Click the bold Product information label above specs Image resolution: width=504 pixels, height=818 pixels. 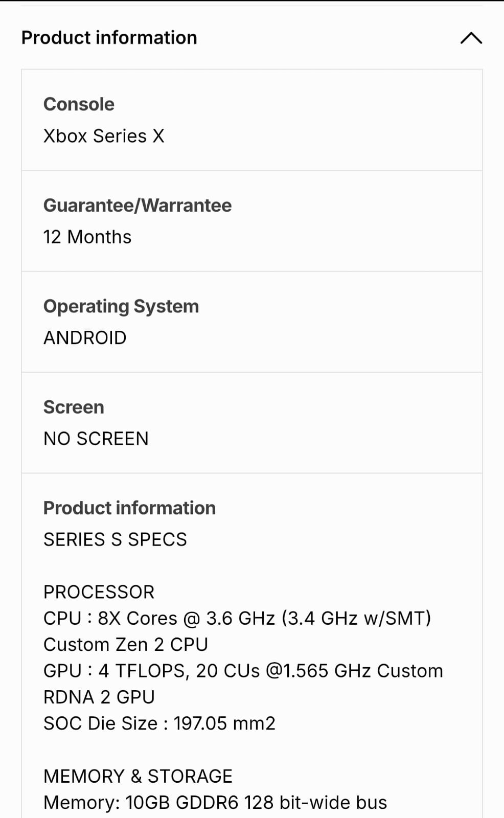pyautogui.click(x=129, y=508)
